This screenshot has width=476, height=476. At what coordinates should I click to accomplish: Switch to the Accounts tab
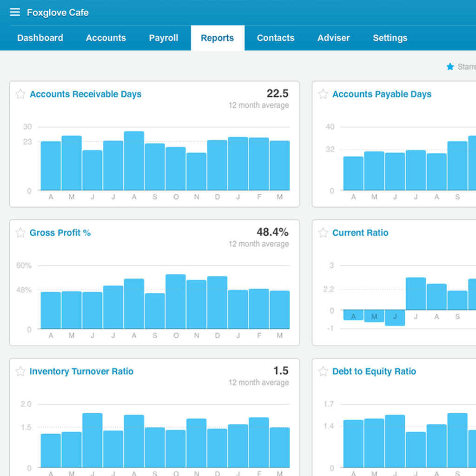coord(106,38)
